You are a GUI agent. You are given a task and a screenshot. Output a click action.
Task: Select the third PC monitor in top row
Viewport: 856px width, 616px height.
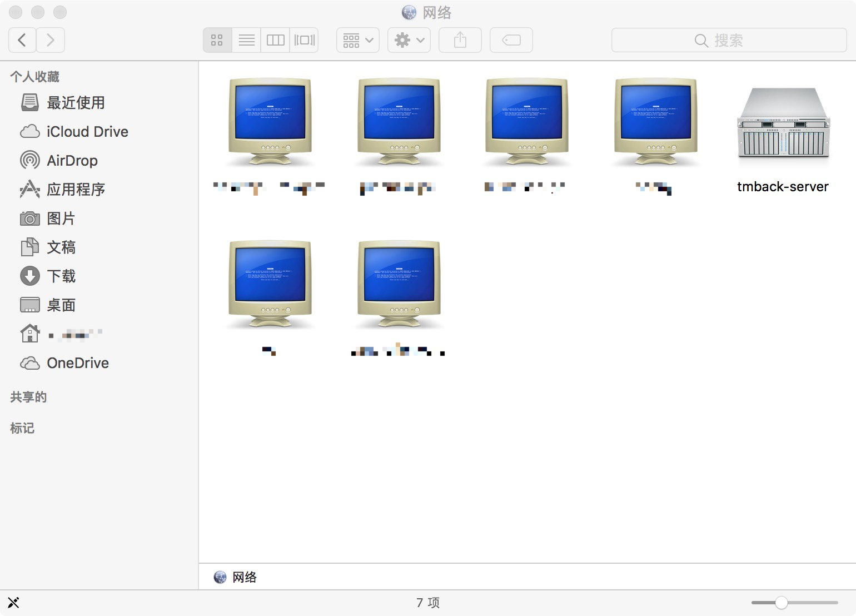click(x=527, y=122)
